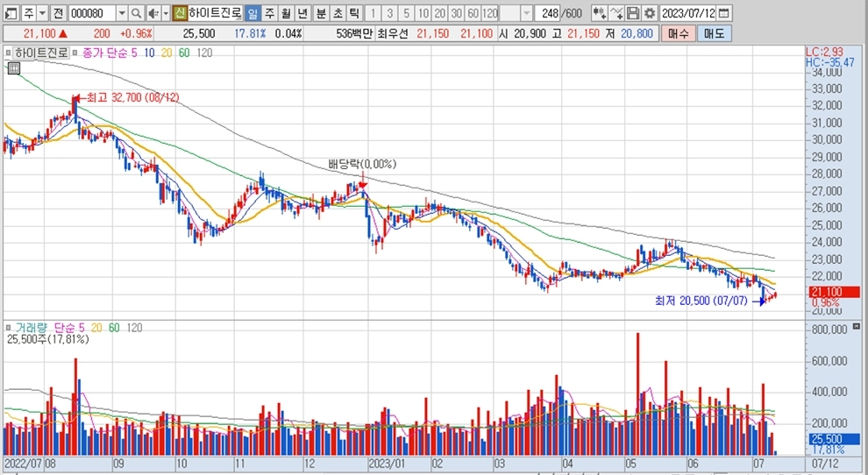
Task: Click the save chart floppy icon
Action: tap(633, 13)
